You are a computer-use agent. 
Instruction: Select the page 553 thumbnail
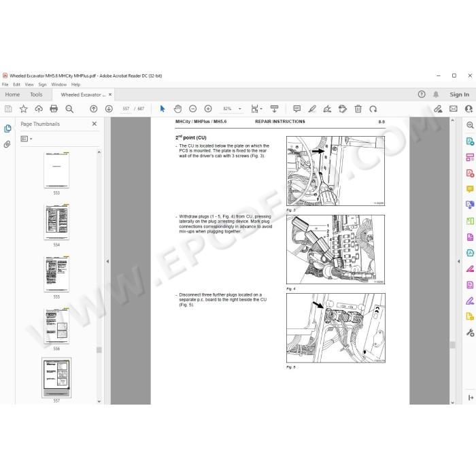[x=56, y=170]
